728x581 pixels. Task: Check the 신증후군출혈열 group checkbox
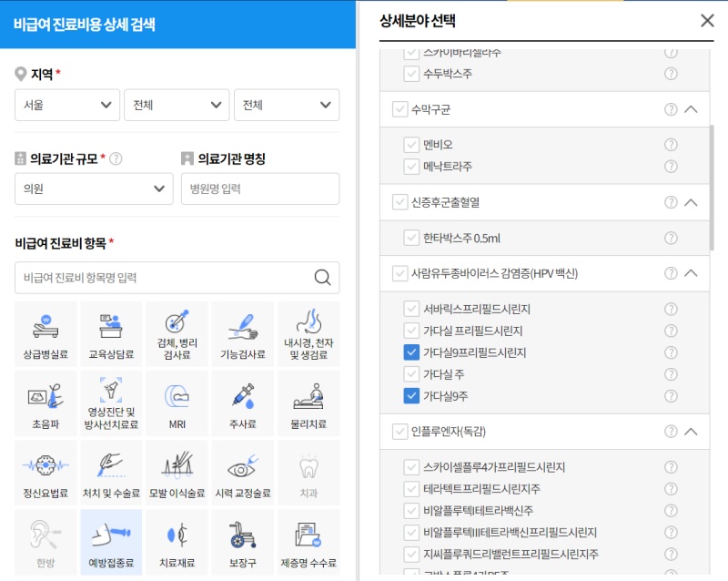pos(399,202)
